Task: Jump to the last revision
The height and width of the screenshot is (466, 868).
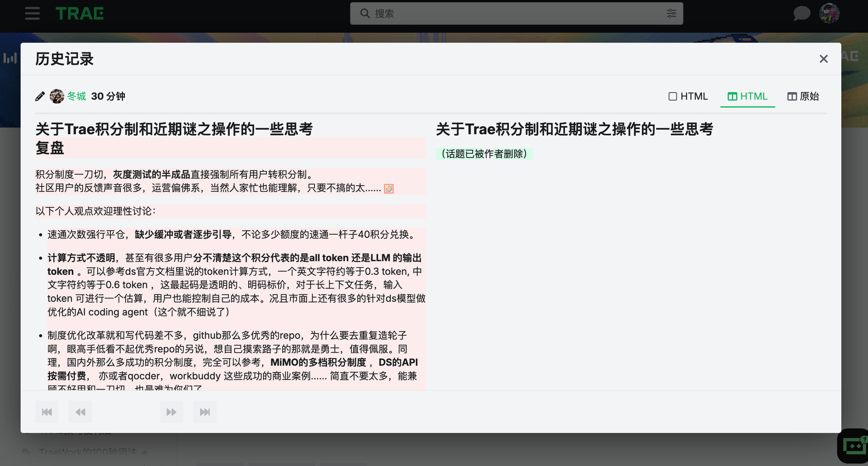Action: (205, 412)
